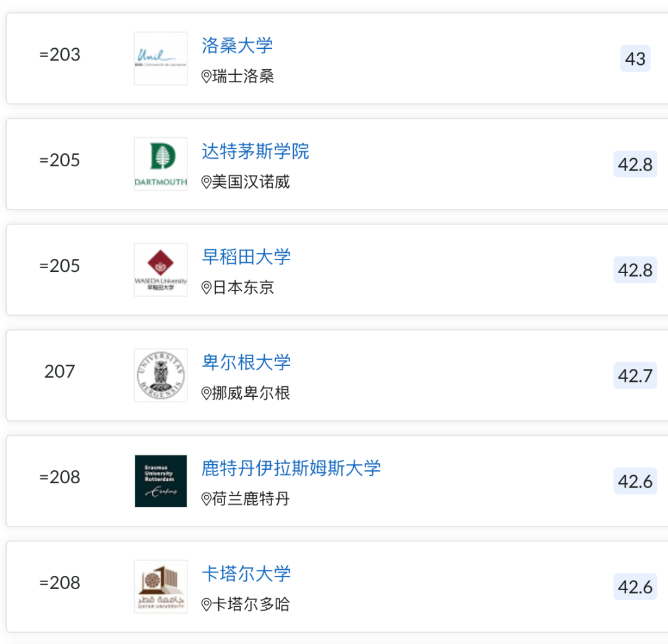The height and width of the screenshot is (644, 668).
Task: Click the University of Bergen owl logo
Action: coord(161,375)
